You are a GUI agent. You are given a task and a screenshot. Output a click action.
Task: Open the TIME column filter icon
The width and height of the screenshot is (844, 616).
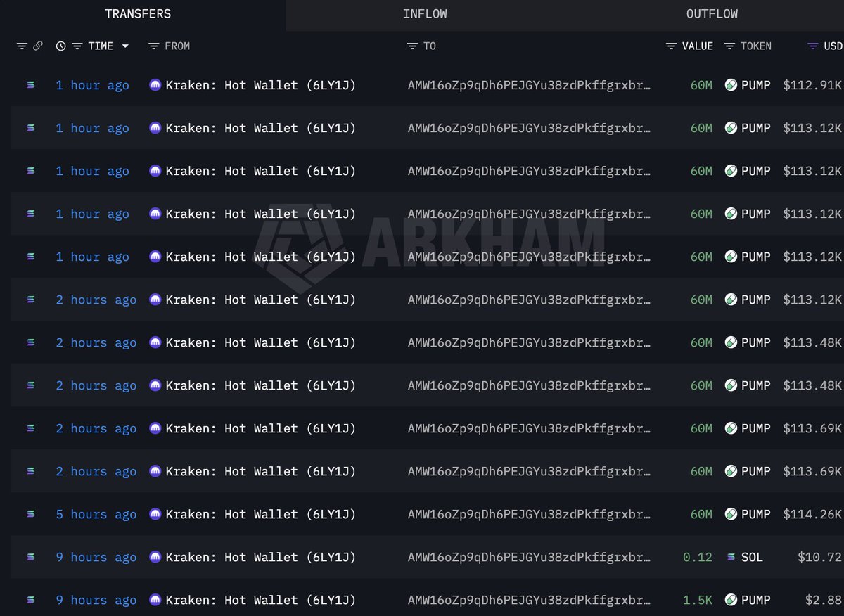77,46
